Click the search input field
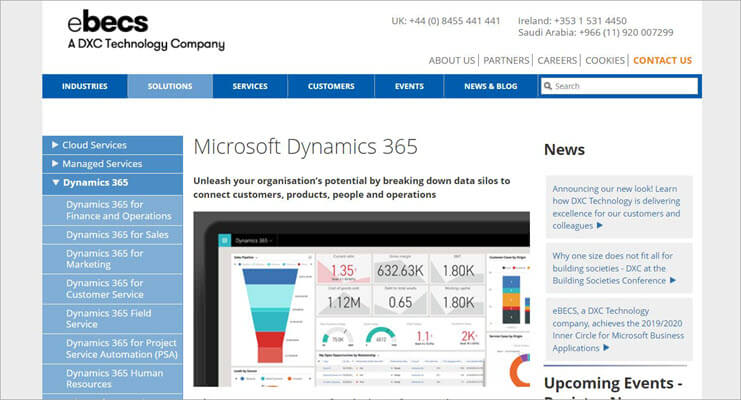741x400 pixels. 619,86
